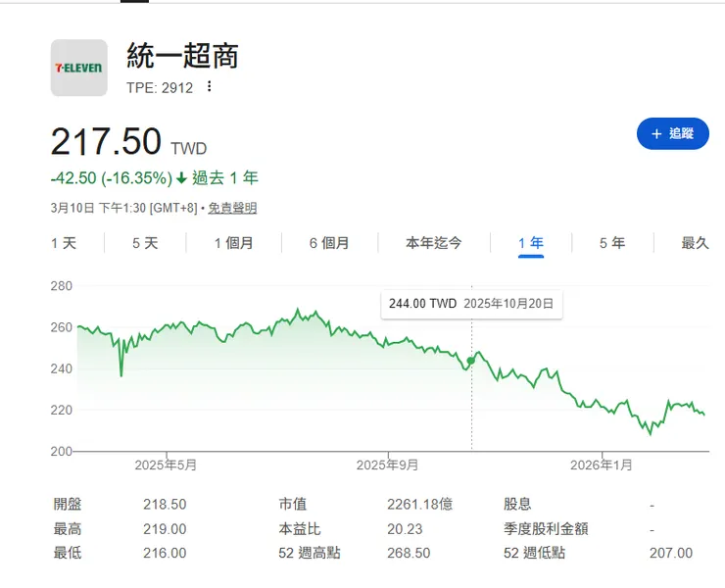This screenshot has width=725, height=588.
Task: Click the 2026年1月 axis label
Action: [602, 465]
